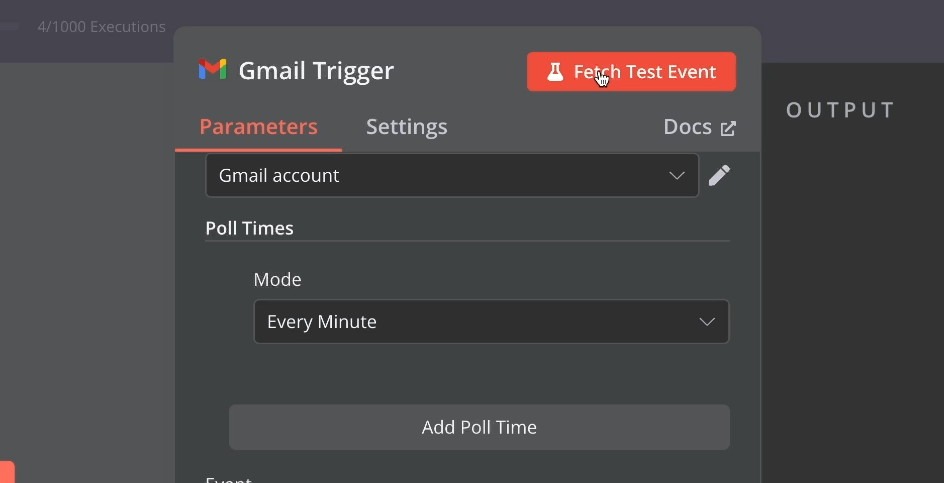
Task: Click the Gmail account dropdown chevron arrow
Action: (x=677, y=176)
